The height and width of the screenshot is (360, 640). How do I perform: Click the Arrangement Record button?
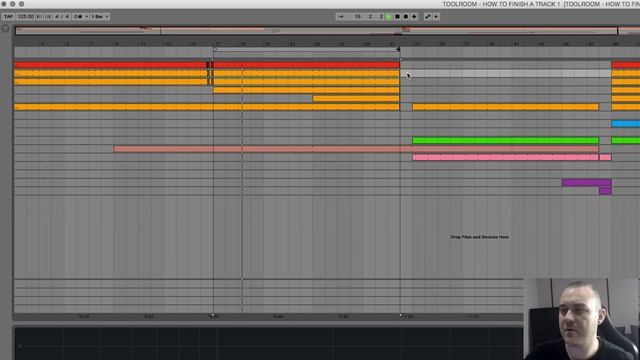[406, 17]
